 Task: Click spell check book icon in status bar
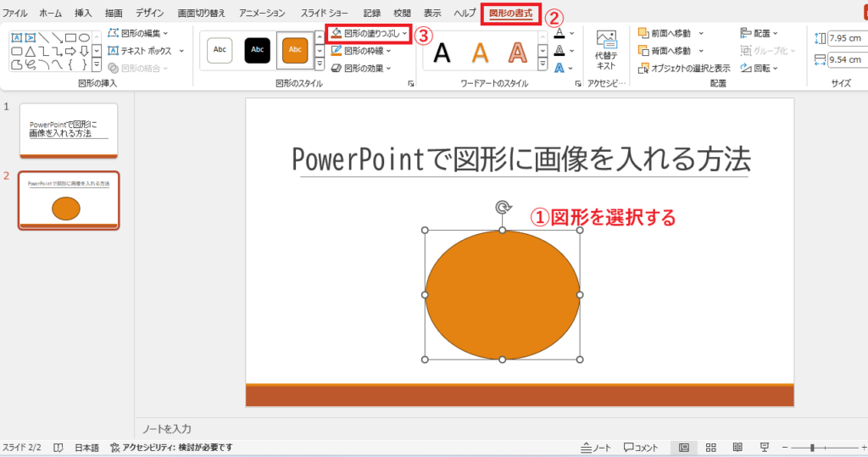pyautogui.click(x=58, y=448)
